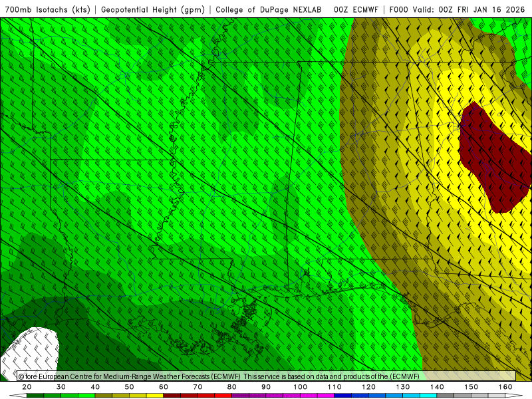Click the legend label "100"

click(301, 387)
